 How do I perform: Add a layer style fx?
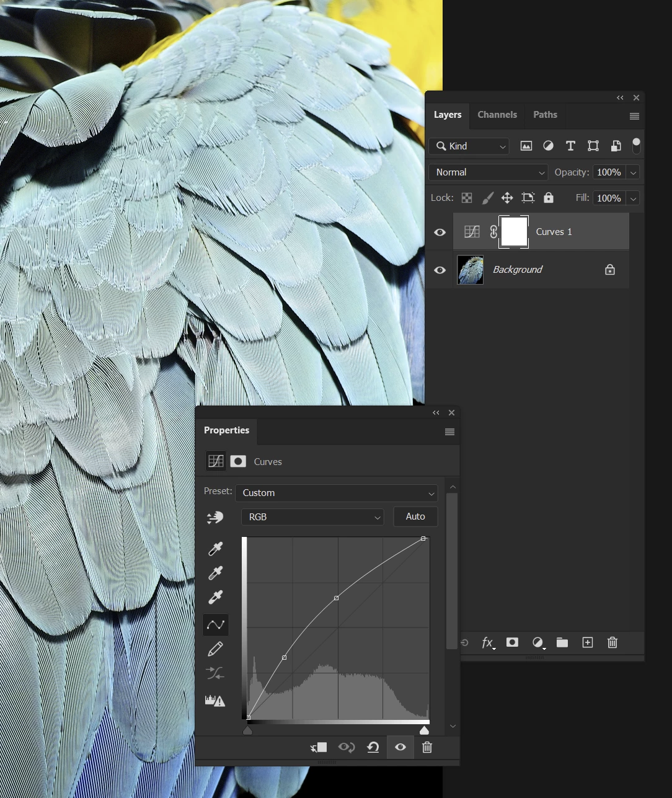(x=488, y=643)
